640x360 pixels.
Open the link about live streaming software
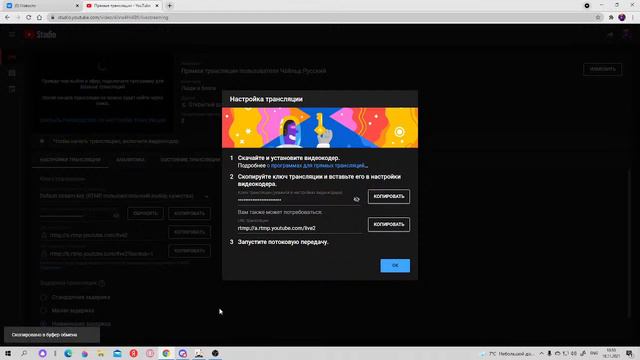point(317,166)
